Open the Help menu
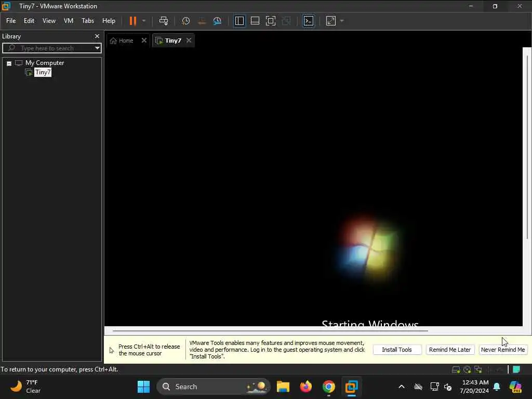 pos(109,21)
